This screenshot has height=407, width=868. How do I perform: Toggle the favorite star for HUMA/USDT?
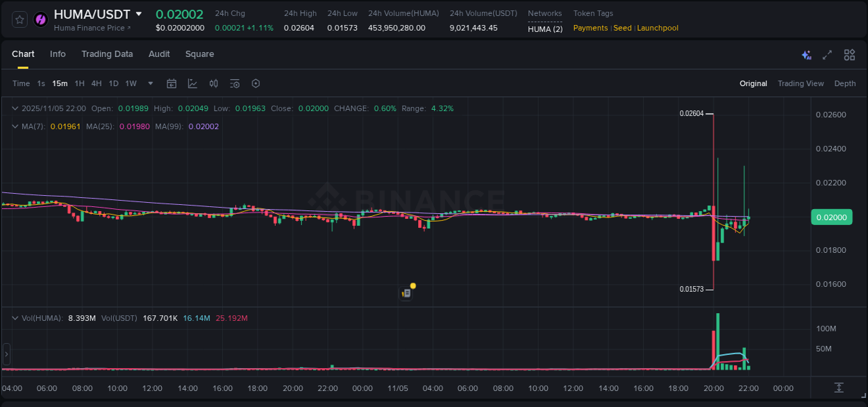(x=19, y=19)
